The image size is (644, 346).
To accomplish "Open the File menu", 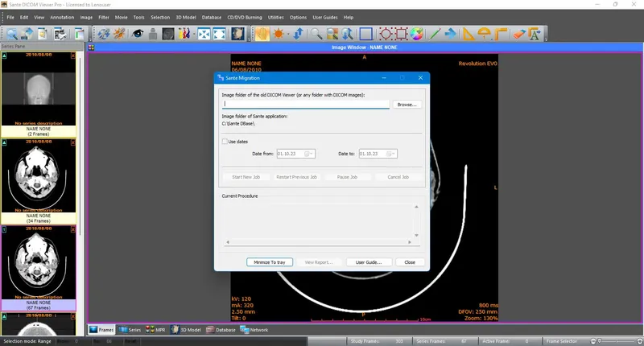I will point(10,17).
